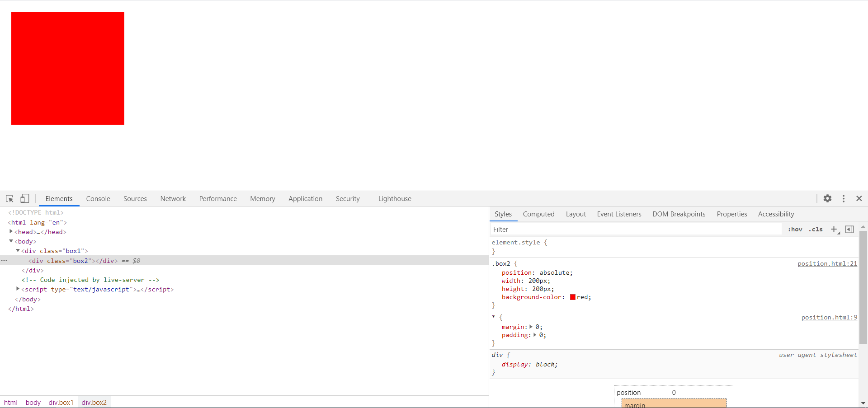This screenshot has height=408, width=868.
Task: Activate the inspect element picker tool
Action: (x=9, y=199)
